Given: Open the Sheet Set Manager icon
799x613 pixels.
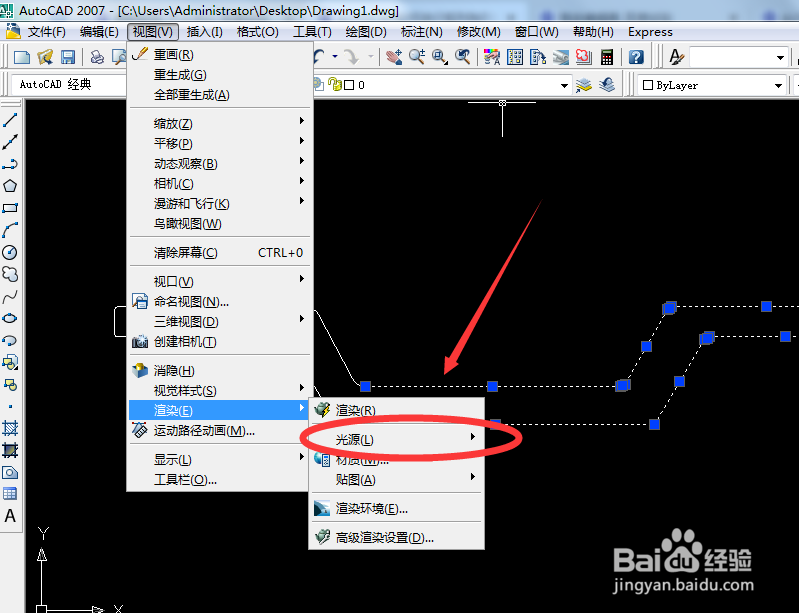Looking at the screenshot, I should point(561,57).
